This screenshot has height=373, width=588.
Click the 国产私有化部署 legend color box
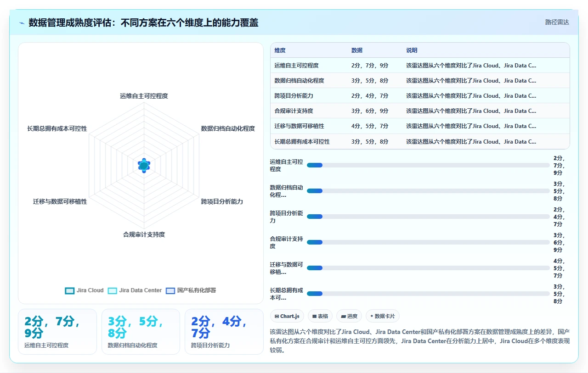(170, 290)
